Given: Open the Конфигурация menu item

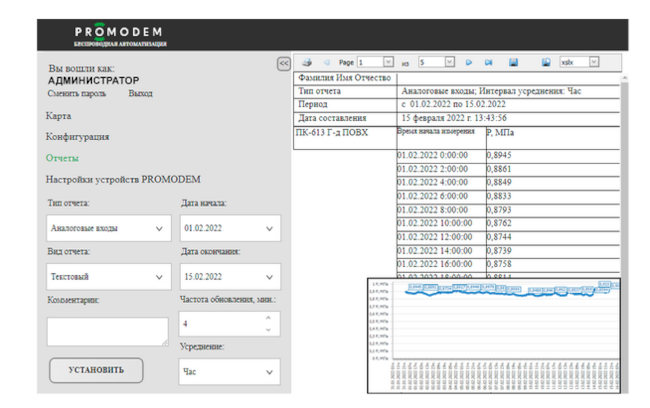Looking at the screenshot, I should [x=78, y=137].
